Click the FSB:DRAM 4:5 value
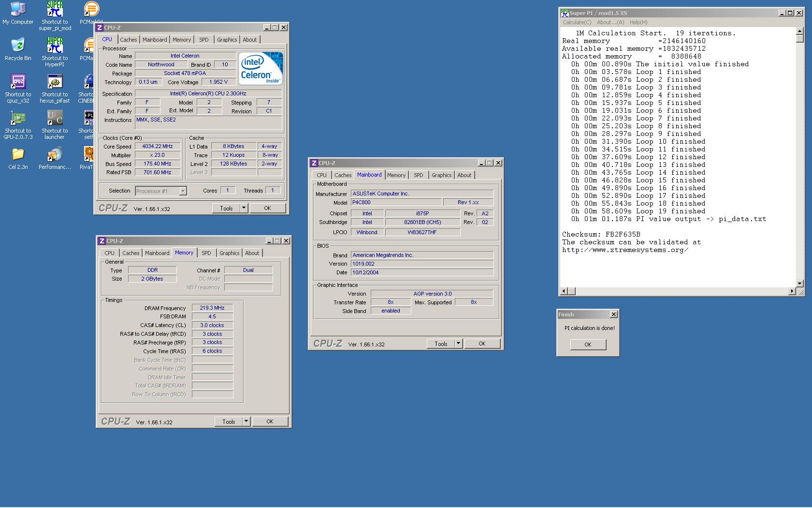Image resolution: width=812 pixels, height=508 pixels. (x=212, y=316)
